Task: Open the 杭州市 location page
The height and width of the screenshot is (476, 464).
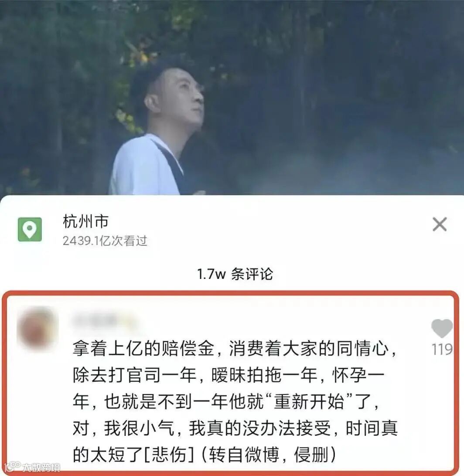Action: (x=85, y=221)
